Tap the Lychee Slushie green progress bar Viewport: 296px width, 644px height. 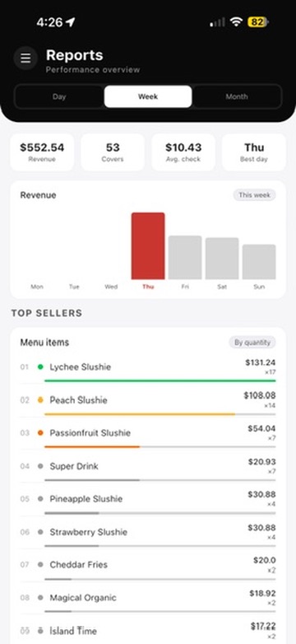[x=160, y=380]
